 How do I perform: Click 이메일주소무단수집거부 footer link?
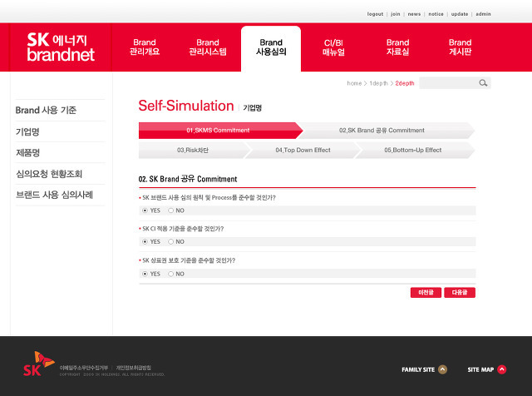[x=83, y=368]
